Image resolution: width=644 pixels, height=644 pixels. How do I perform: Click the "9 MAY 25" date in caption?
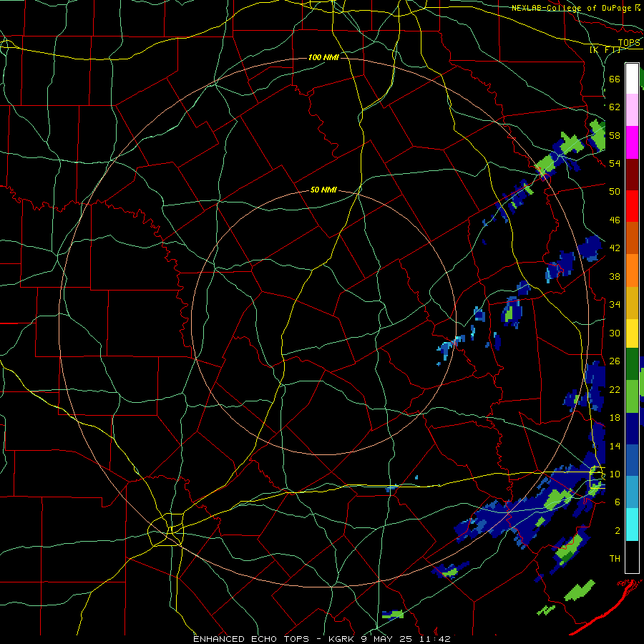coord(387,639)
